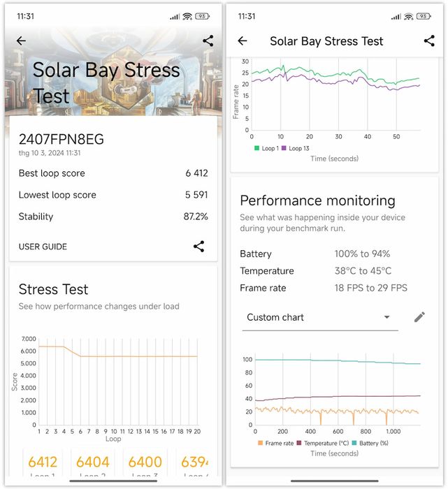Tap battery indicator in left status bar
The height and width of the screenshot is (489, 448).
click(203, 16)
